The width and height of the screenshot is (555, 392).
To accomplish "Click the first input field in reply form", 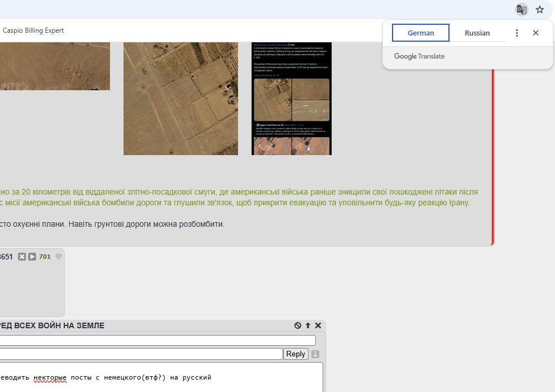I will click(x=158, y=340).
